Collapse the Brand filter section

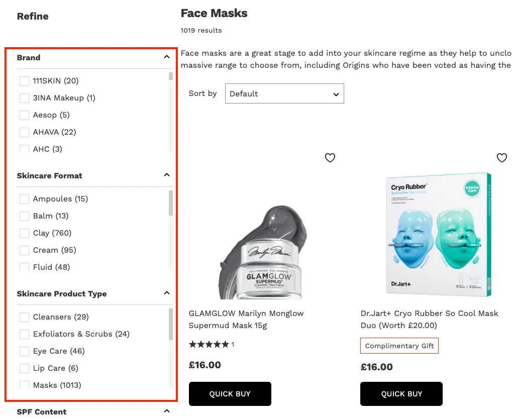click(x=166, y=57)
